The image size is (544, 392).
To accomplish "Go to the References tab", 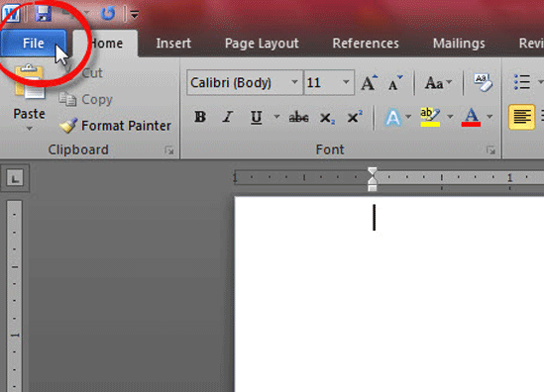I will click(366, 44).
